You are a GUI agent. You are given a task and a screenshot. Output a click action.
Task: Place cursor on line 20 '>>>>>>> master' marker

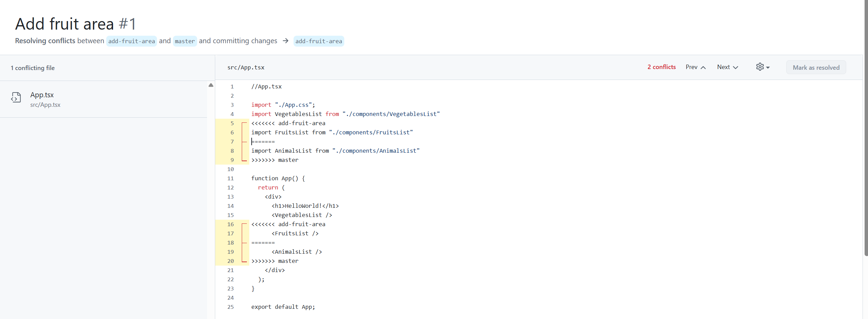tap(275, 261)
